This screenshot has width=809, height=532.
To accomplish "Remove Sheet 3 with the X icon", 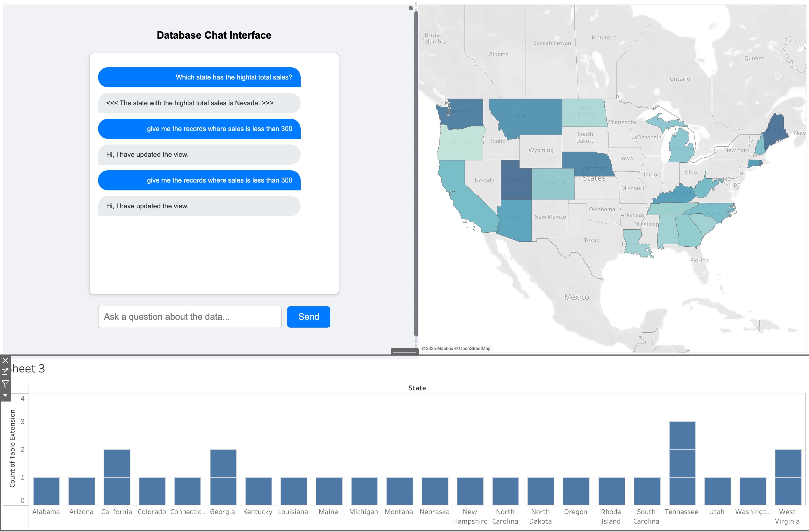I will [5, 360].
